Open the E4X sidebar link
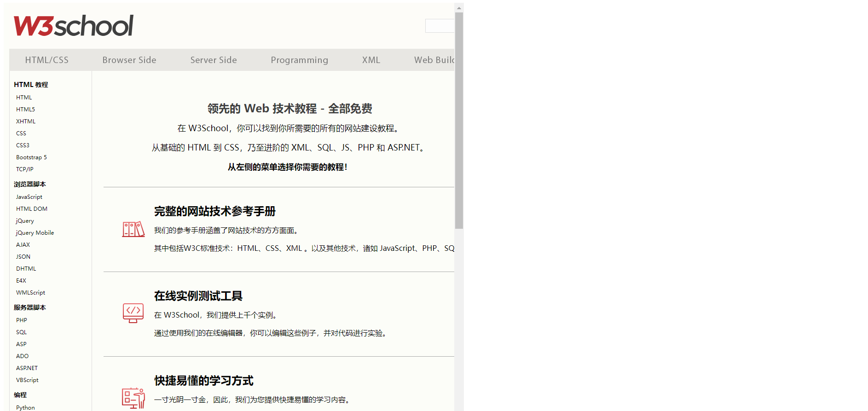868x411 pixels. pyautogui.click(x=21, y=281)
